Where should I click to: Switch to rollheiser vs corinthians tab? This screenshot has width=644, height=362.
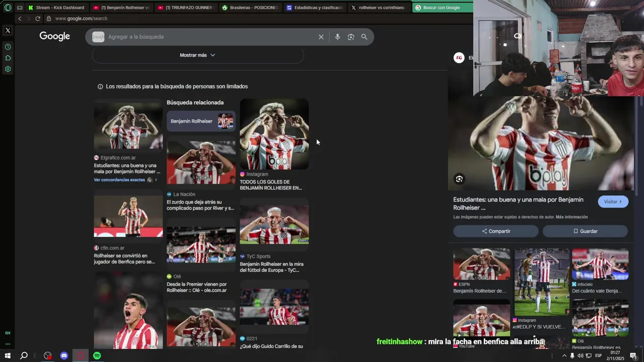(378, 8)
